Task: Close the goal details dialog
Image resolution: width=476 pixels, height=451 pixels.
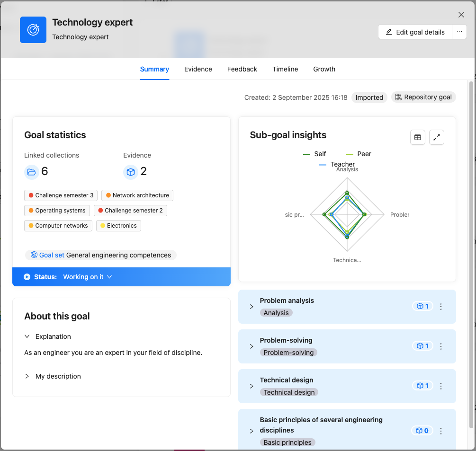Action: tap(461, 15)
